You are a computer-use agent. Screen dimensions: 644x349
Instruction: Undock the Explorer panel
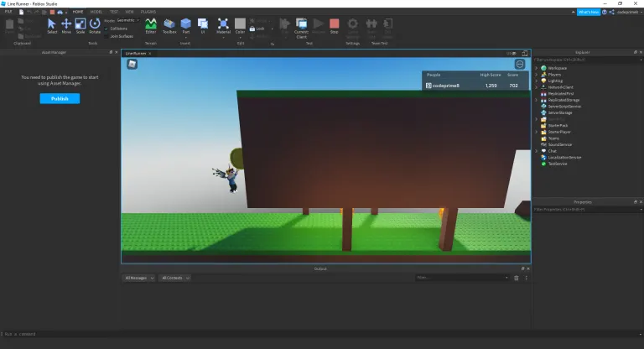click(636, 52)
